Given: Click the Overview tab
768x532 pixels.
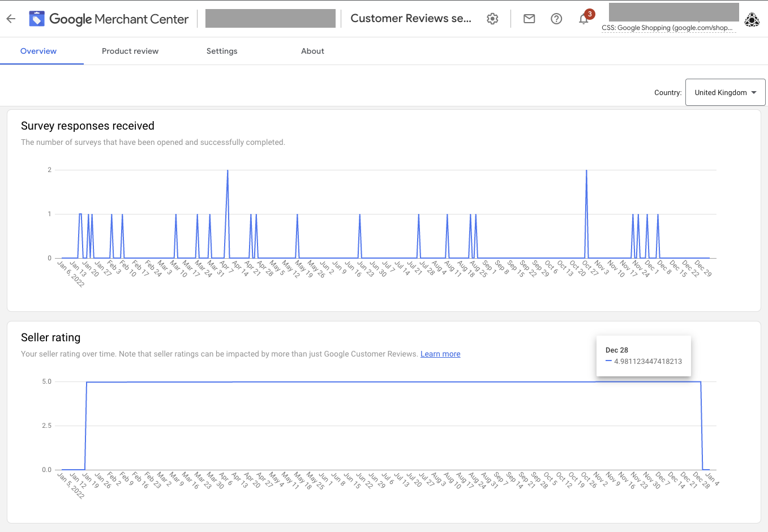Looking at the screenshot, I should click(38, 51).
